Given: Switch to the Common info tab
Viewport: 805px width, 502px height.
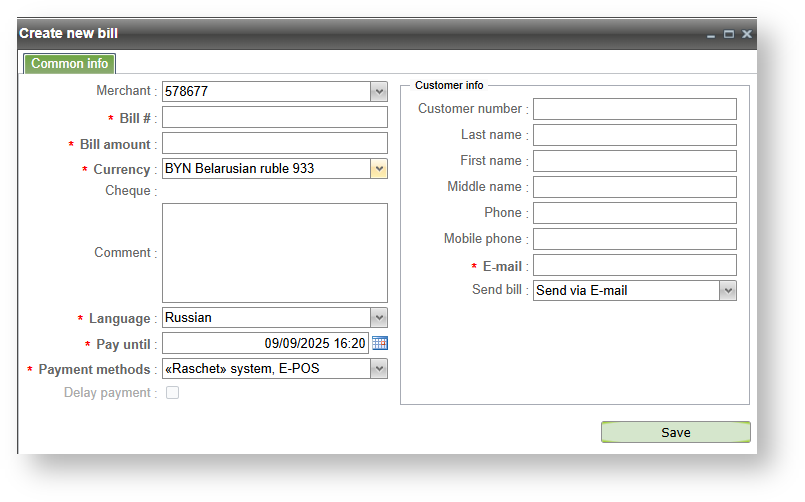Looking at the screenshot, I should click(x=70, y=64).
